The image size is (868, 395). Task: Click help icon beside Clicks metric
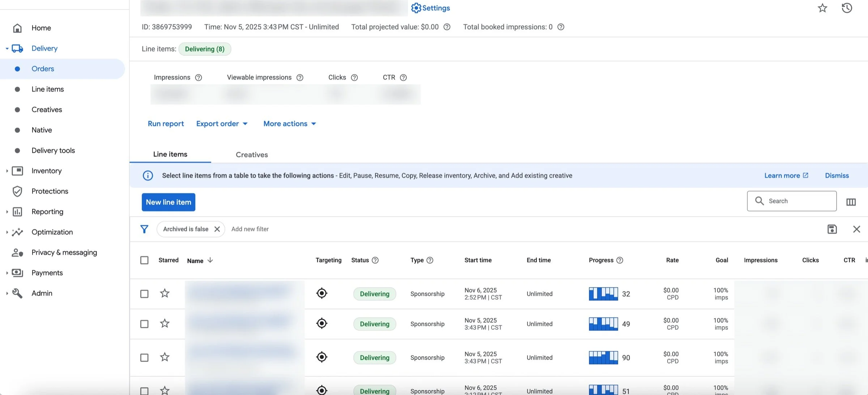point(354,77)
